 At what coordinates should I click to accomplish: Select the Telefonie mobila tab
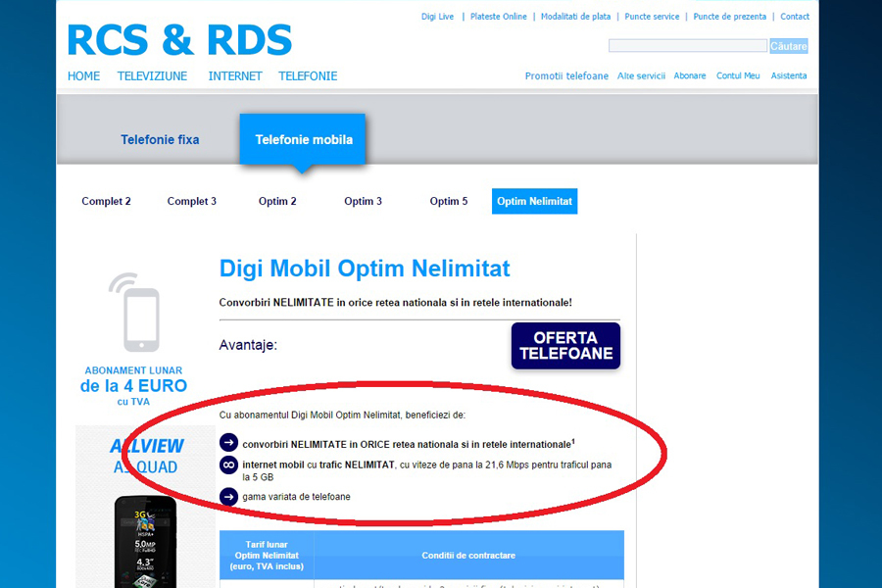(x=303, y=139)
